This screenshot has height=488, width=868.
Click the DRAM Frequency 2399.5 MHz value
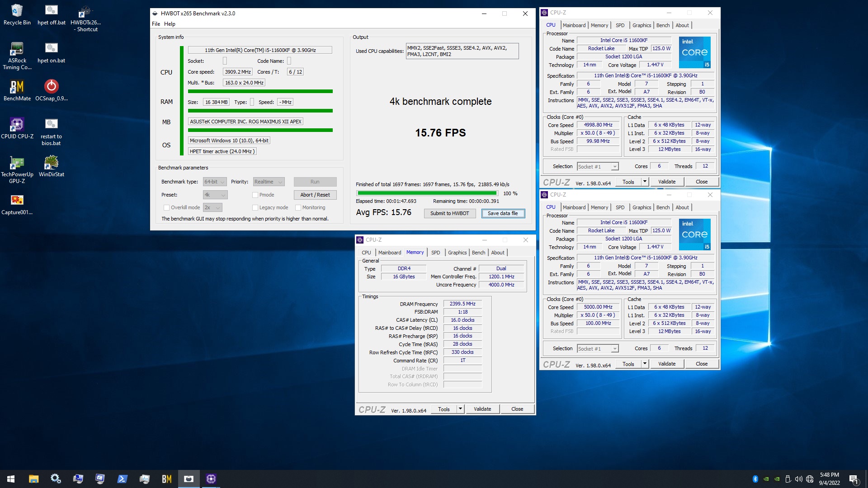[462, 304]
